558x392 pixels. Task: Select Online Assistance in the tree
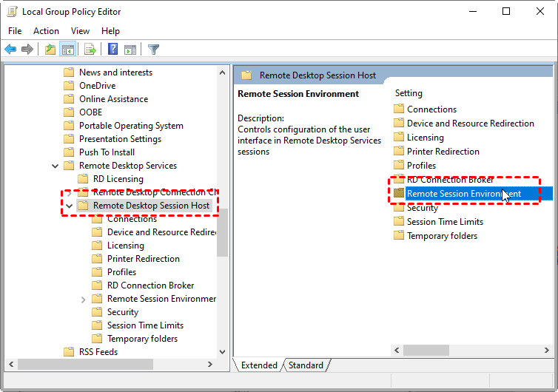[113, 99]
